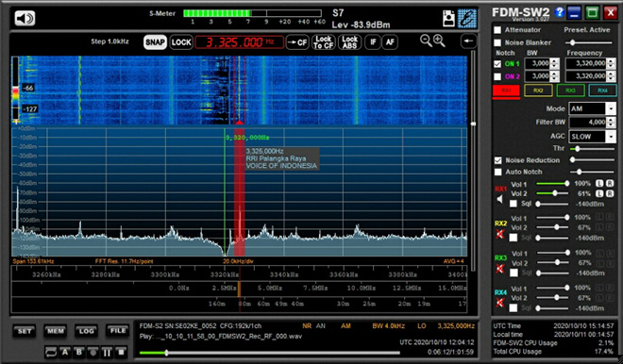Click the waterfall vertical scrollbar handle
The height and width of the screenshot is (364, 623).
473,124
